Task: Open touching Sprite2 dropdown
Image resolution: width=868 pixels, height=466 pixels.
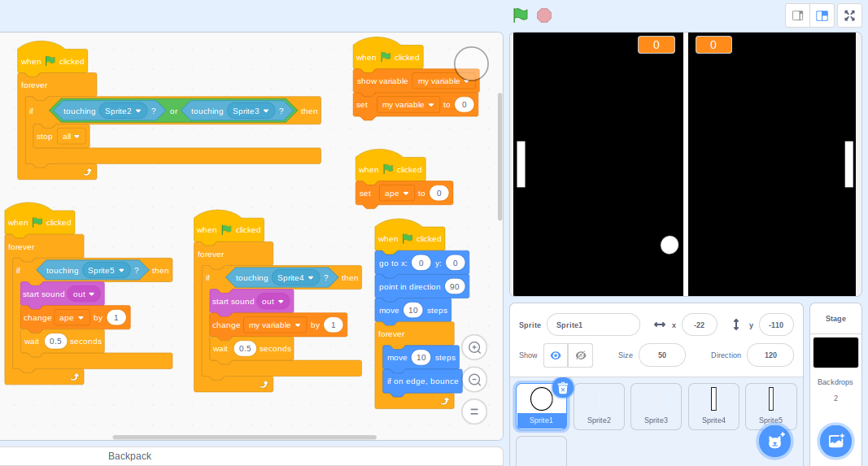Action: tap(123, 111)
